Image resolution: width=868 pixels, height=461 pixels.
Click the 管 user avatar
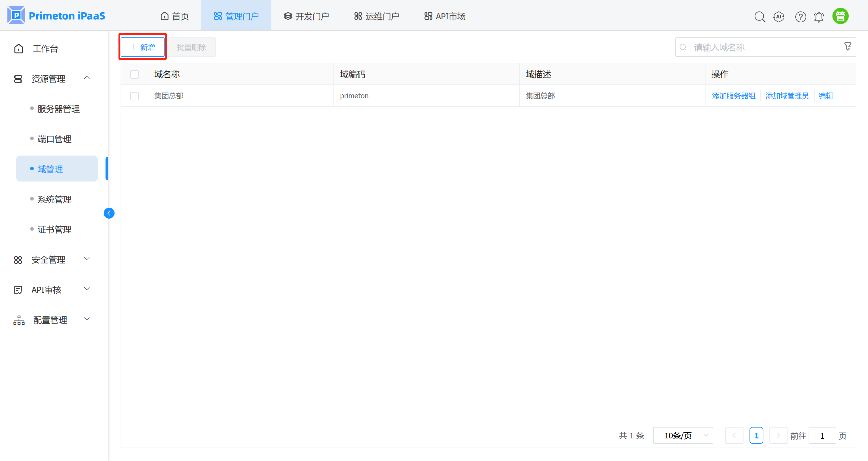[840, 15]
